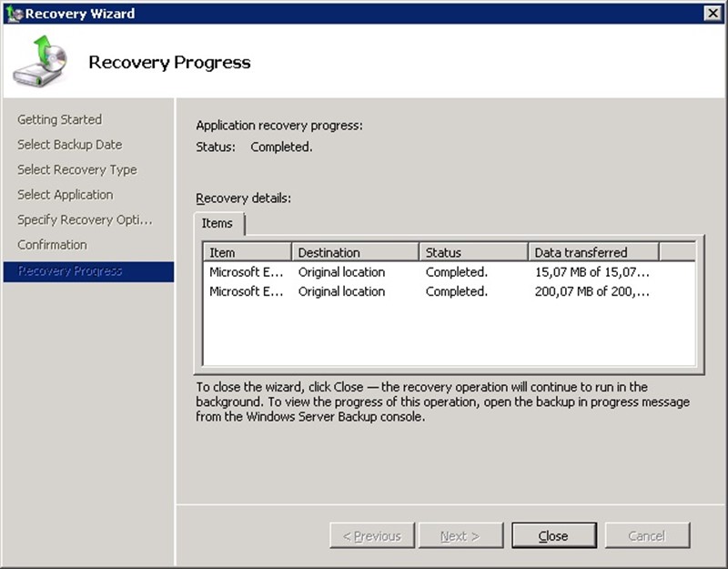Click the greyed-out Next button
728x569 pixels.
coord(459,535)
